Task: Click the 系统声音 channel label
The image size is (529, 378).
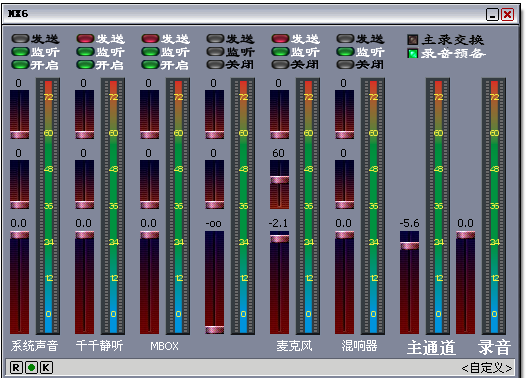Action: pos(34,346)
